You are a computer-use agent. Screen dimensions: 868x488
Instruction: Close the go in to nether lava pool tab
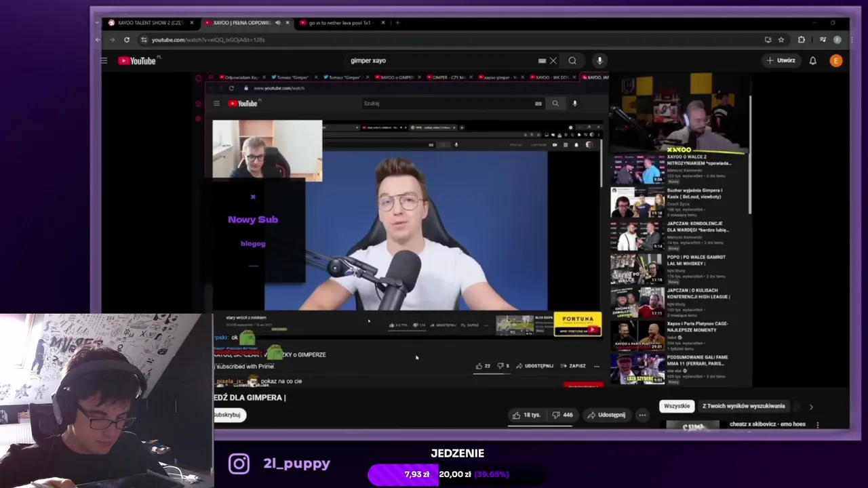coord(382,22)
